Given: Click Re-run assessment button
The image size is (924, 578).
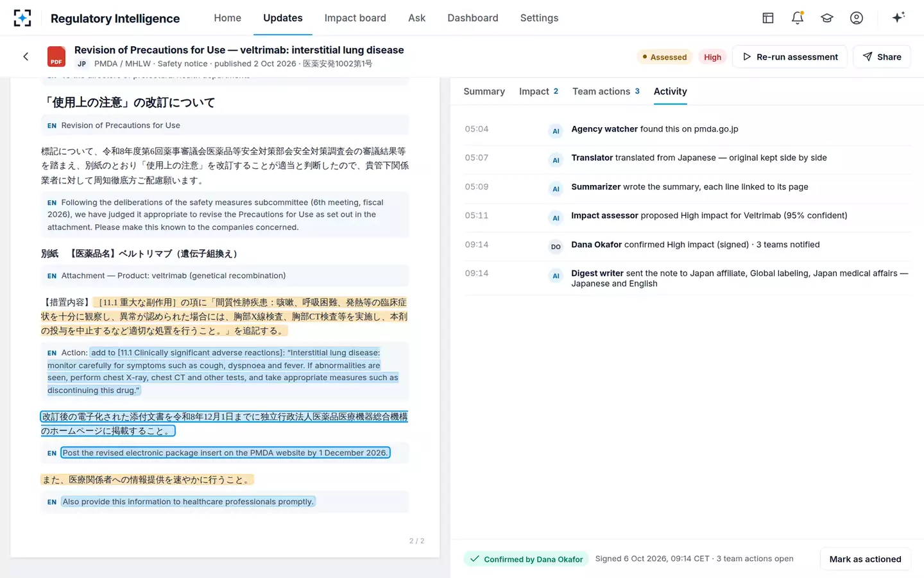Looking at the screenshot, I should [x=790, y=57].
